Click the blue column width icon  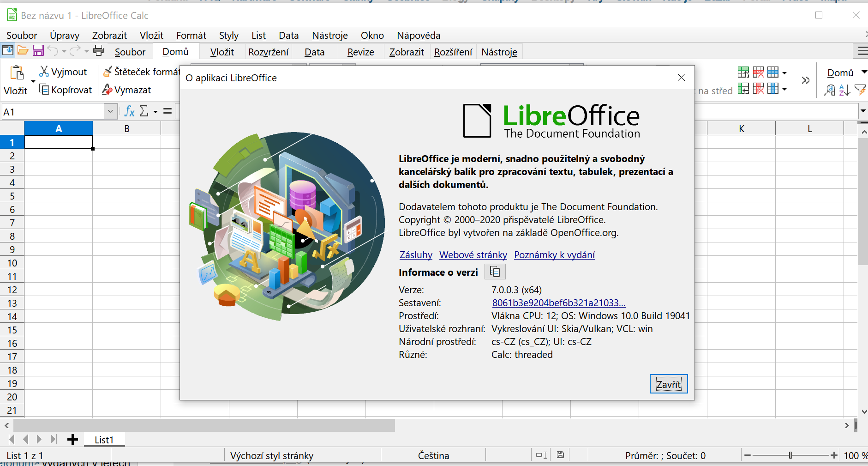tap(773, 88)
